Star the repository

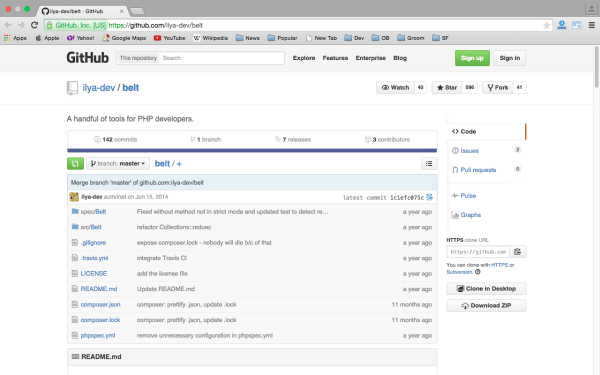tap(447, 87)
